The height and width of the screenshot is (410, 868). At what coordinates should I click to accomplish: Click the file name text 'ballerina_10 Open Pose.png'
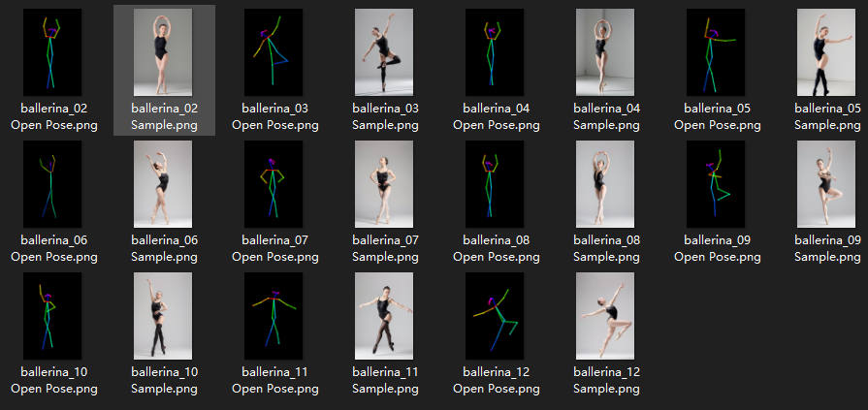[x=53, y=380]
